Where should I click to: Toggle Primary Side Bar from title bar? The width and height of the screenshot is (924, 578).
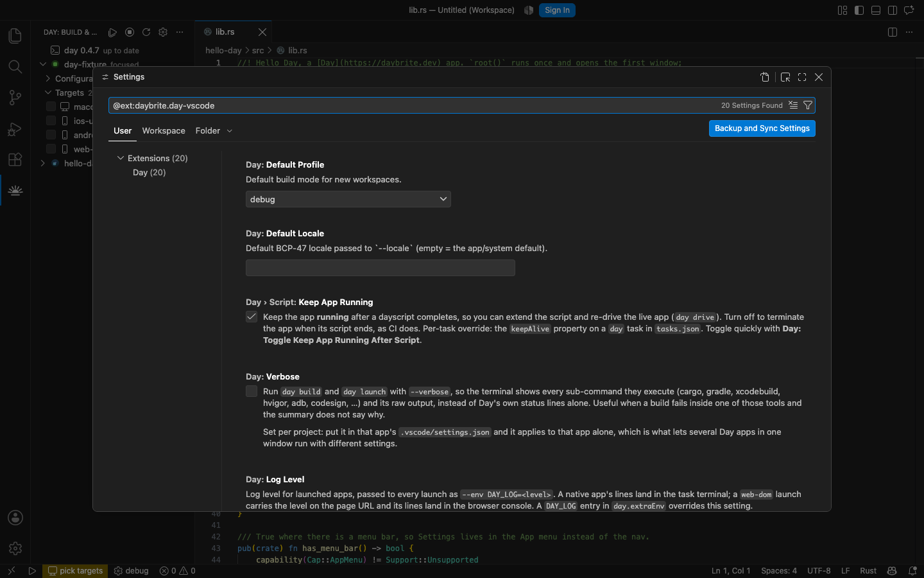coord(859,10)
